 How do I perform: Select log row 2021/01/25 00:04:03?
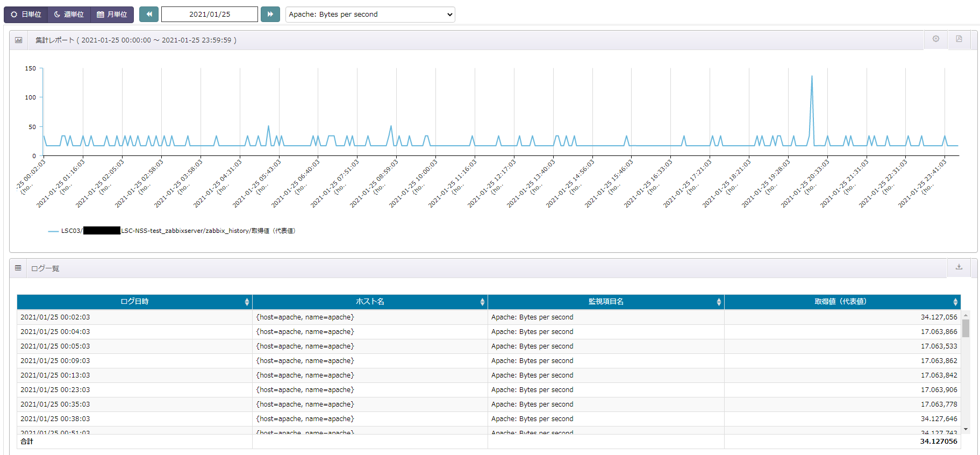(489, 332)
